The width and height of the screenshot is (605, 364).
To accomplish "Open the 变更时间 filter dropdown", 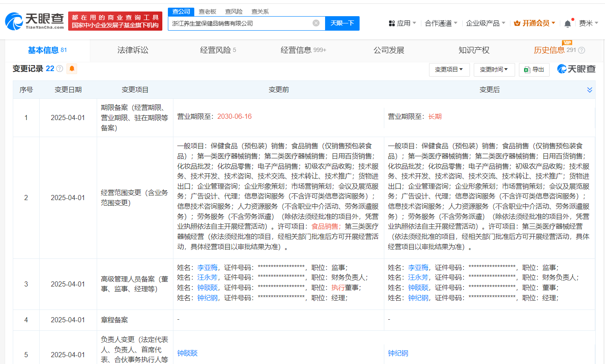I will pyautogui.click(x=494, y=69).
